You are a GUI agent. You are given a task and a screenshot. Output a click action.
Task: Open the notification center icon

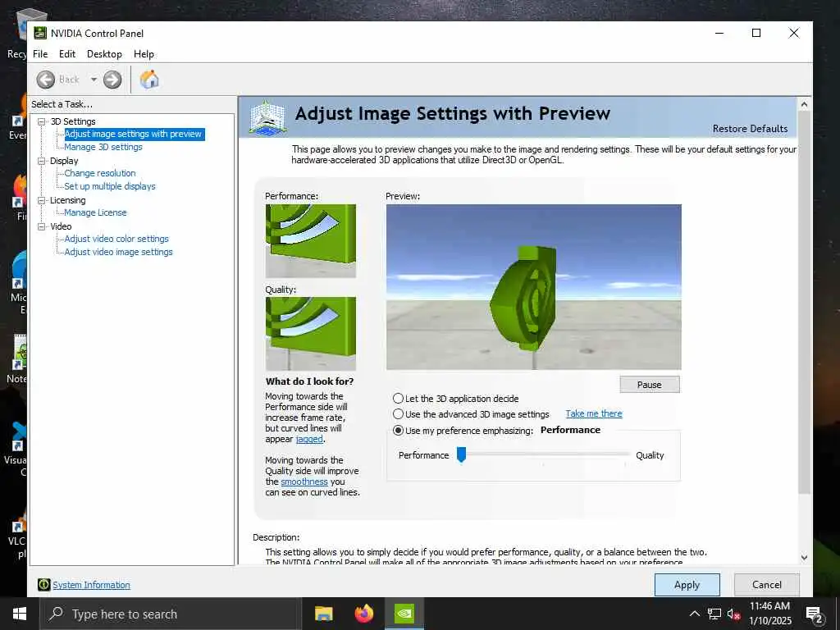815,614
